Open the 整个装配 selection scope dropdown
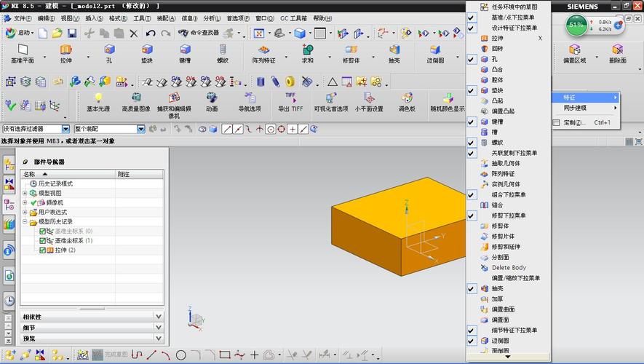The width and height of the screenshot is (644, 364). (140, 129)
